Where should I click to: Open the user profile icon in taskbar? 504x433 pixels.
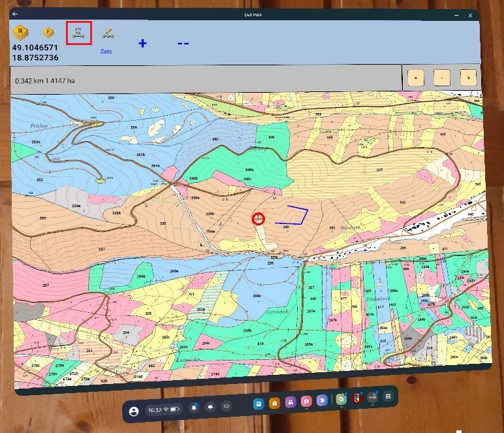[134, 411]
